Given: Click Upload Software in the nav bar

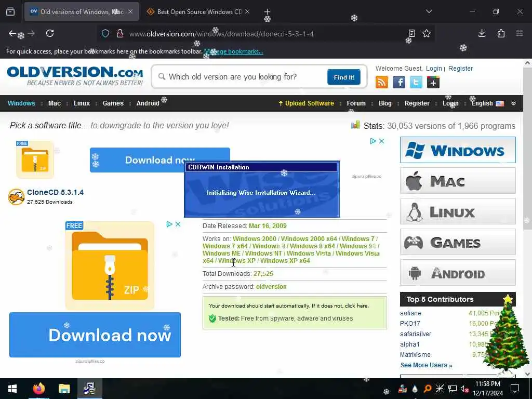Looking at the screenshot, I should coord(306,103).
